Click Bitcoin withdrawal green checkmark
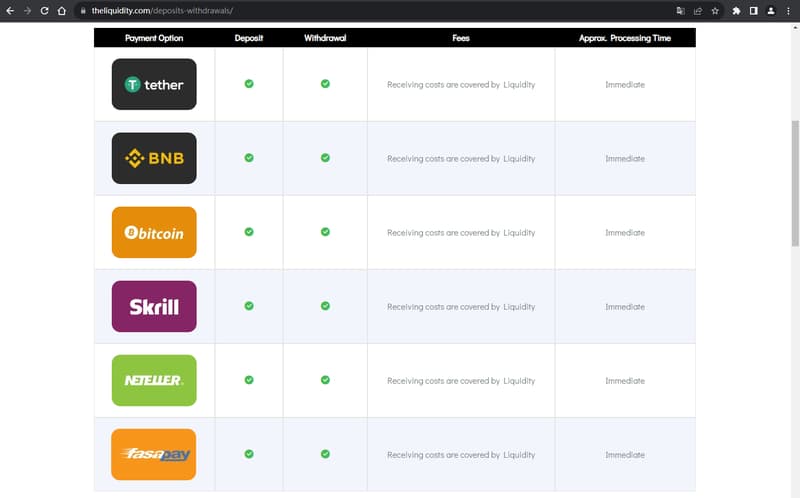The height and width of the screenshot is (498, 800). tap(325, 232)
